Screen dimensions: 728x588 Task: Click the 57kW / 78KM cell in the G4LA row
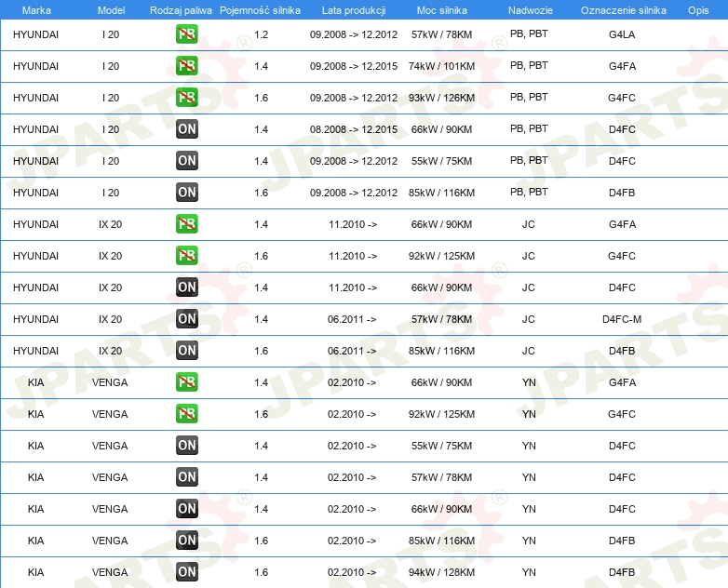pyautogui.click(x=441, y=34)
